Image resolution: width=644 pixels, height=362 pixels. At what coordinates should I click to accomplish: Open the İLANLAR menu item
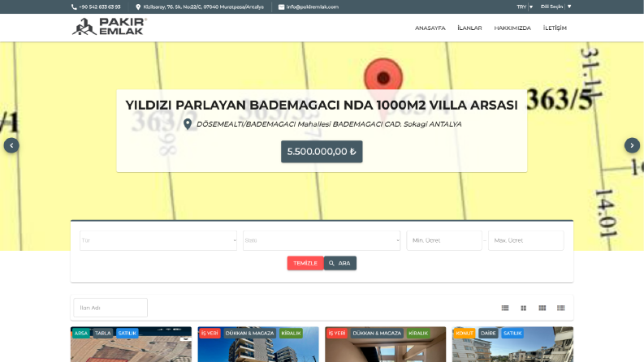[x=469, y=28]
